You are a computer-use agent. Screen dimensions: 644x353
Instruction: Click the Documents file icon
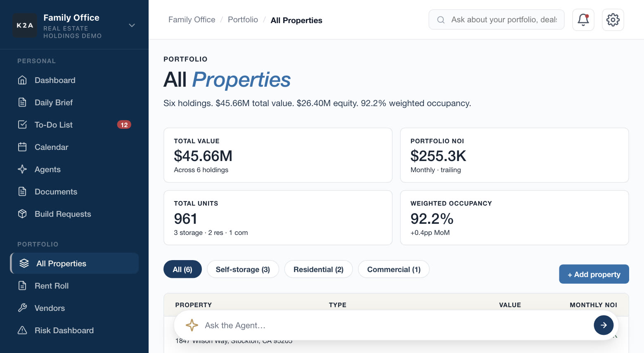tap(22, 192)
